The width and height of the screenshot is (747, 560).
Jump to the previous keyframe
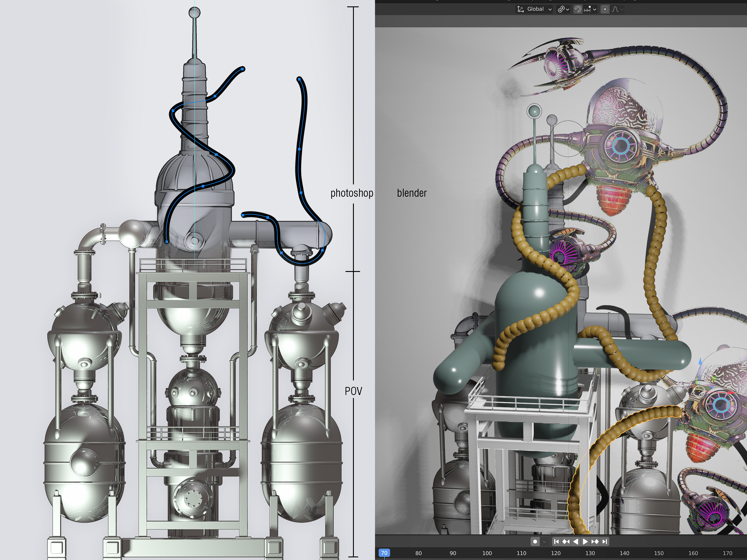566,541
